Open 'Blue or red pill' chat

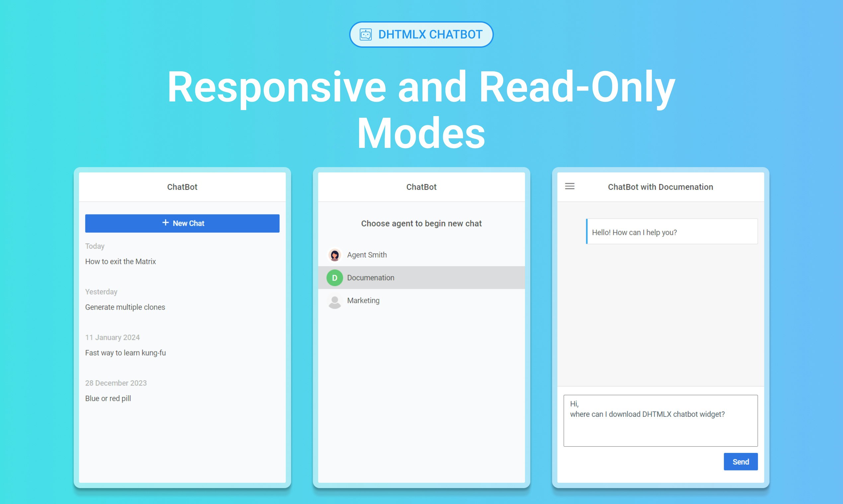tap(108, 398)
